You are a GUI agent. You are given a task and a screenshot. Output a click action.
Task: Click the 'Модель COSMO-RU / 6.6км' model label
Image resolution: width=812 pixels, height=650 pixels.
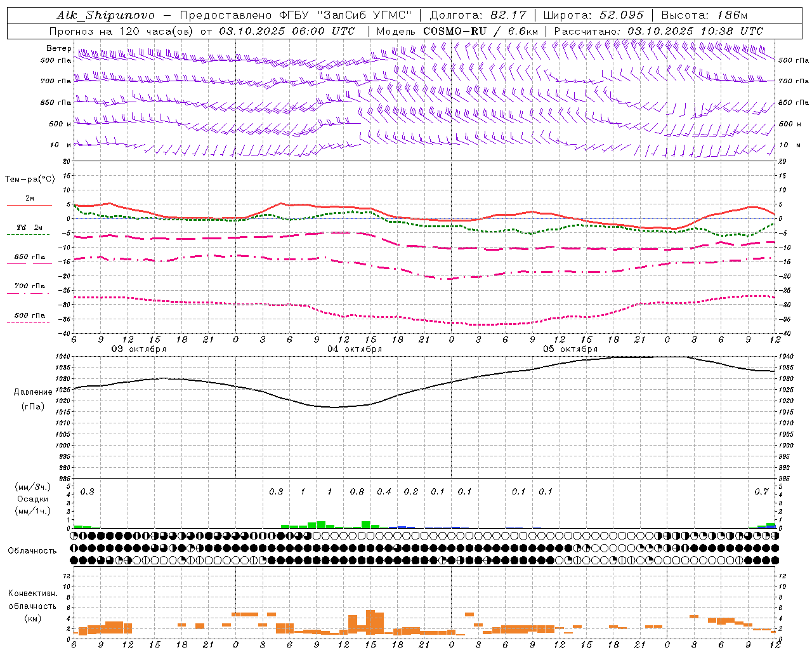tap(457, 31)
